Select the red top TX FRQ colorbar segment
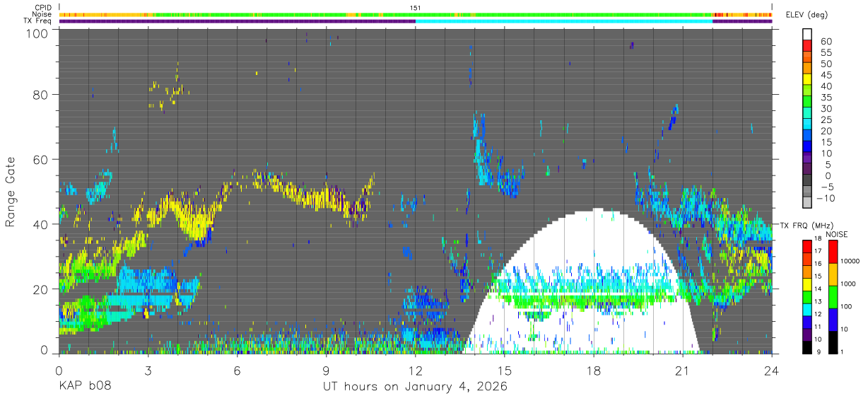 click(x=807, y=246)
